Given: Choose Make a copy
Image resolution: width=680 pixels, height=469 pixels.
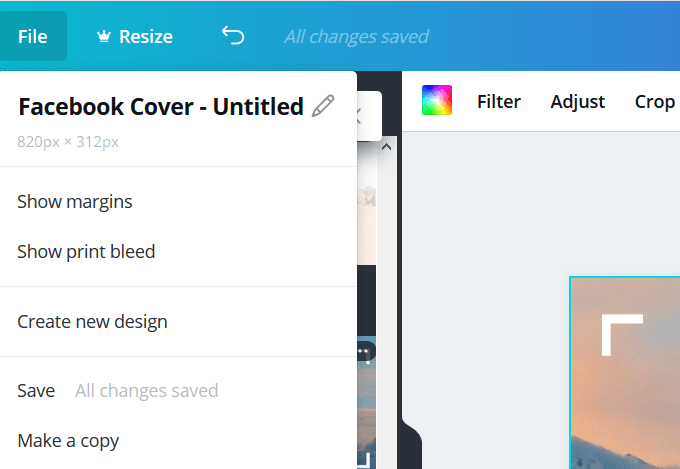Looking at the screenshot, I should pos(68,441).
